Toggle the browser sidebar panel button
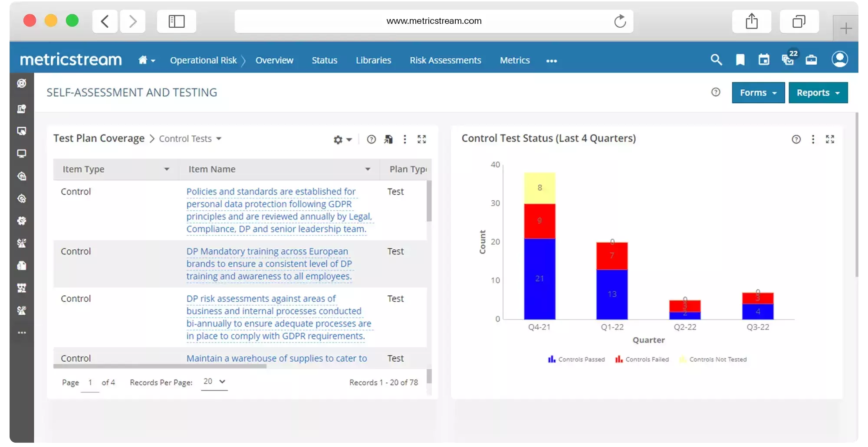Viewport: 868px width, 447px height. pyautogui.click(x=177, y=21)
